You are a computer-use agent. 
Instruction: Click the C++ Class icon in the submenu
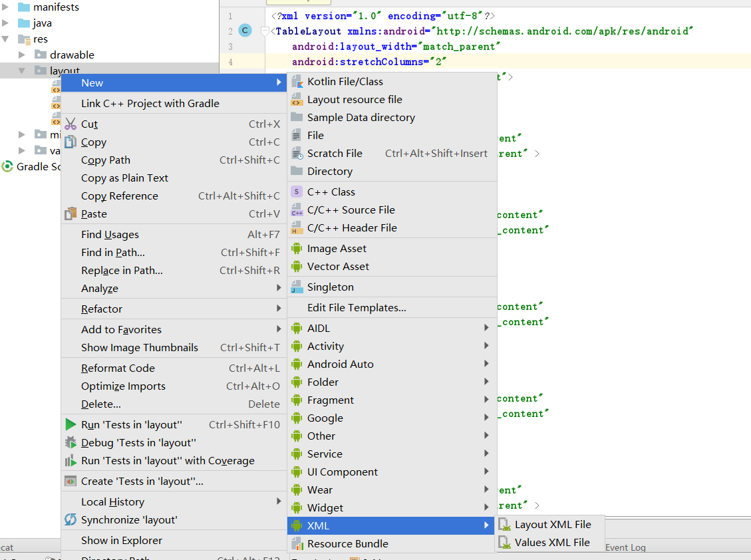pos(296,192)
